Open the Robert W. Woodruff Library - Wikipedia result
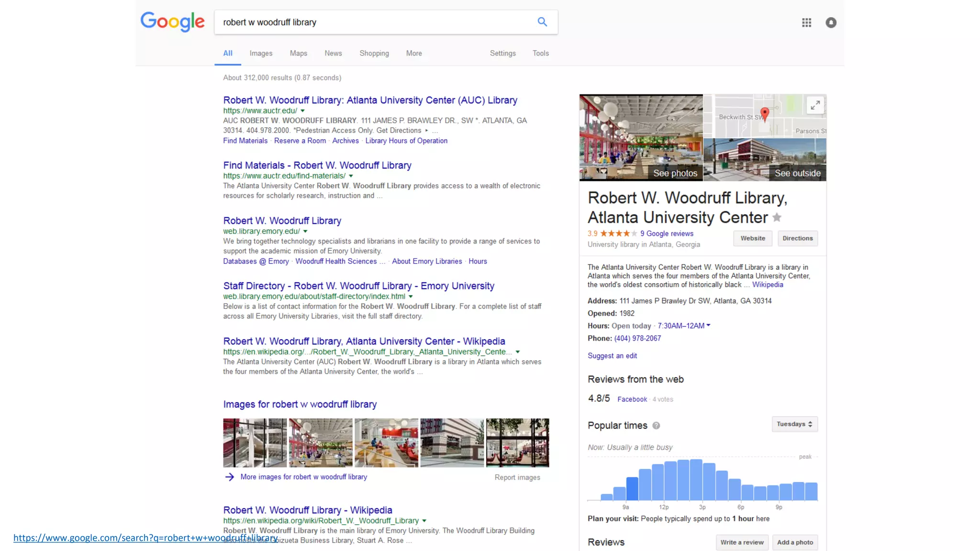The image size is (980, 551). tap(308, 510)
